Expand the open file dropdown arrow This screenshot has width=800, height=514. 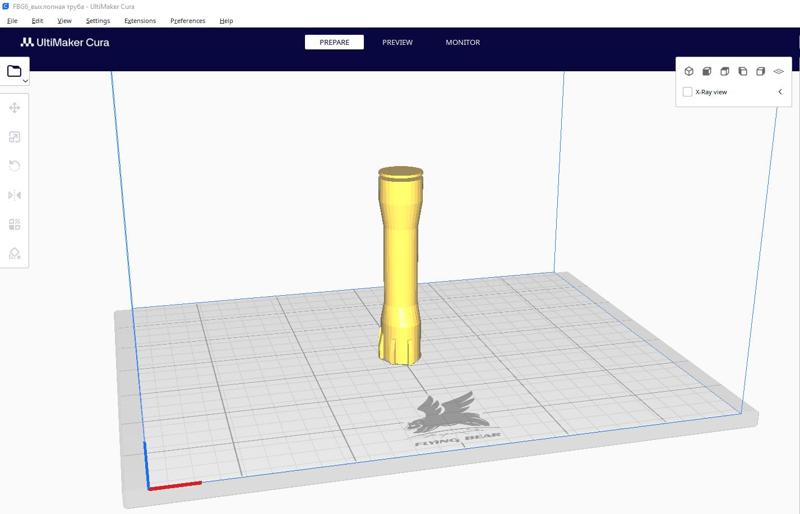click(x=26, y=81)
